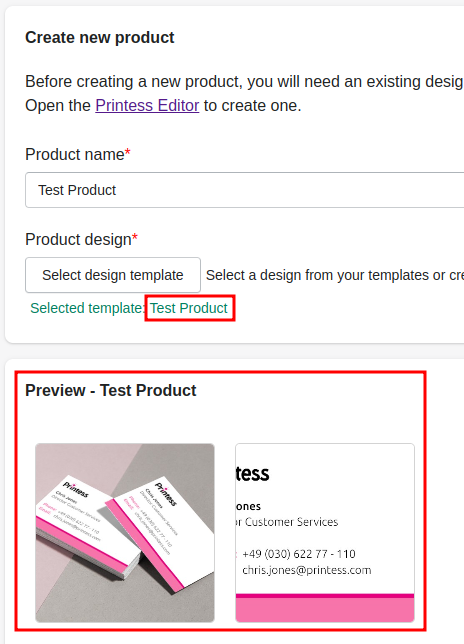Click the bold tess logo on the card preview
This screenshot has width=464, height=644.
(253, 474)
